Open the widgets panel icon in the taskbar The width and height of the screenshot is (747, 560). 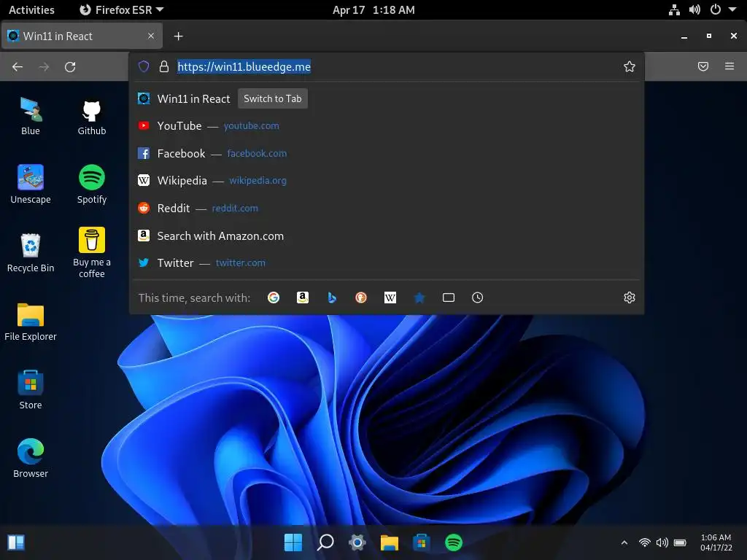pyautogui.click(x=16, y=542)
